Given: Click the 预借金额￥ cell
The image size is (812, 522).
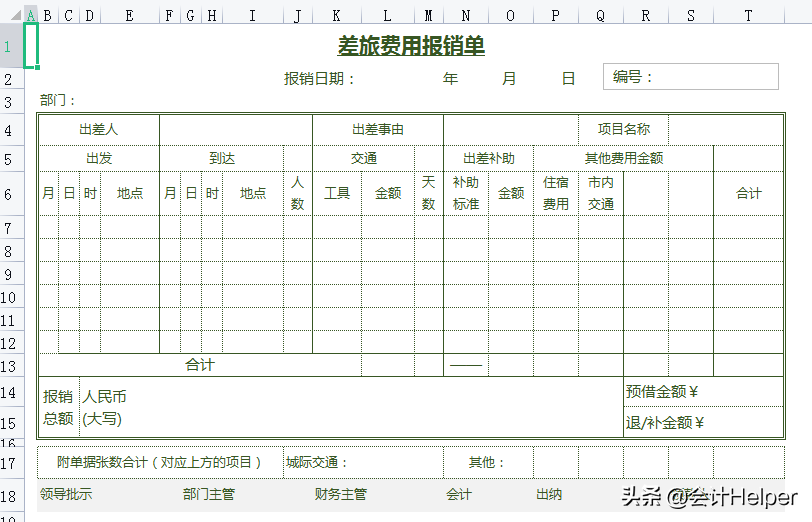Looking at the screenshot, I should pyautogui.click(x=703, y=392).
